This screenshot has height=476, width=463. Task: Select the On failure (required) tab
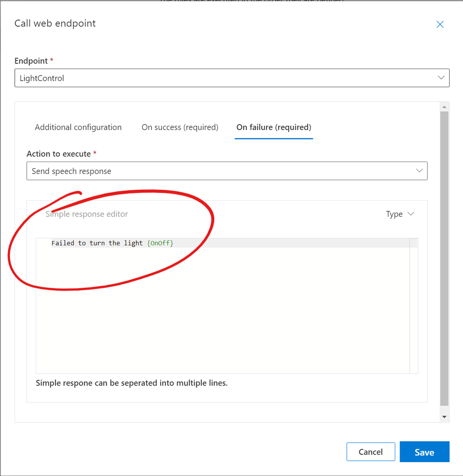[273, 127]
